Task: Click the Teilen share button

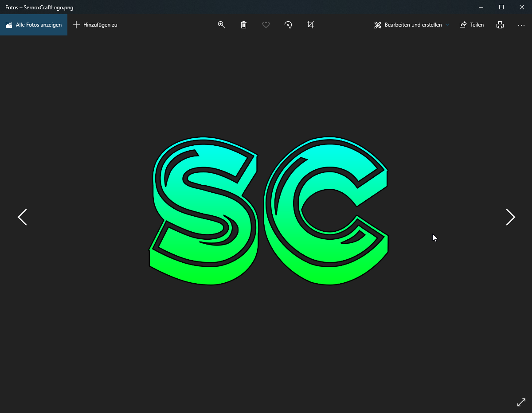Action: coord(472,25)
